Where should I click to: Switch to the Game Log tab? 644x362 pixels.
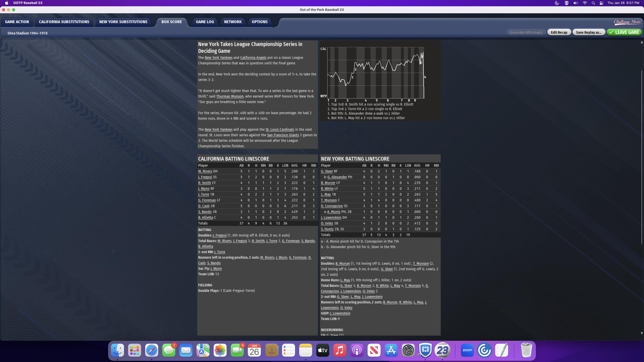[x=205, y=22]
